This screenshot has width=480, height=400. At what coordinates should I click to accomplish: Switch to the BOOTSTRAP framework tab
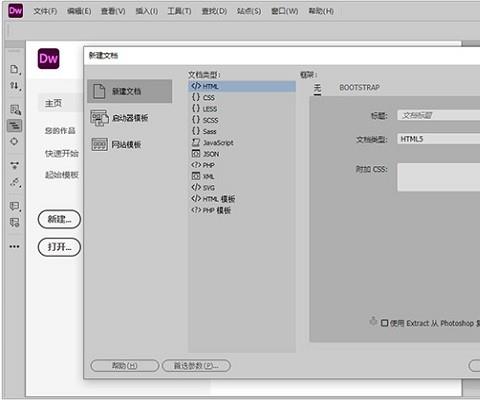359,88
